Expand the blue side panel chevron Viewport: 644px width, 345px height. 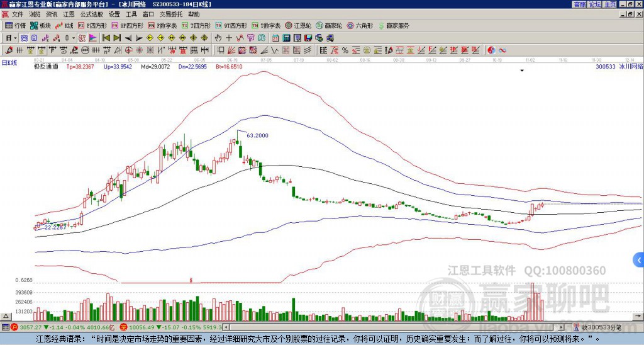pos(639,260)
